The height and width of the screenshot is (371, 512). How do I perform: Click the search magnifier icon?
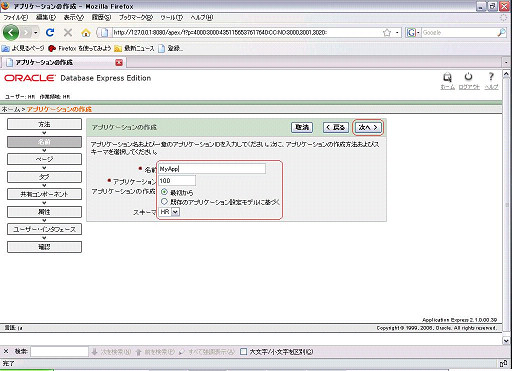(x=501, y=32)
